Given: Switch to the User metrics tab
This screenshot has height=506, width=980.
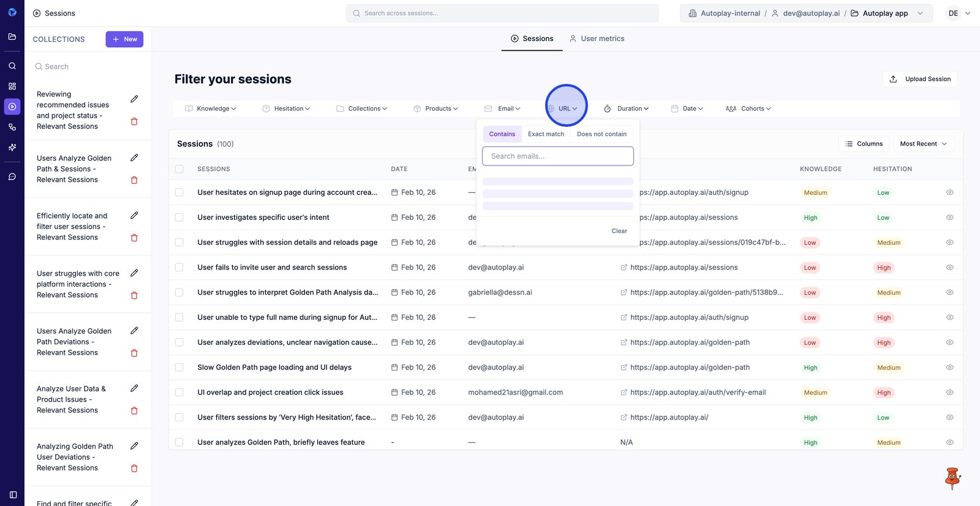Looking at the screenshot, I should (597, 39).
